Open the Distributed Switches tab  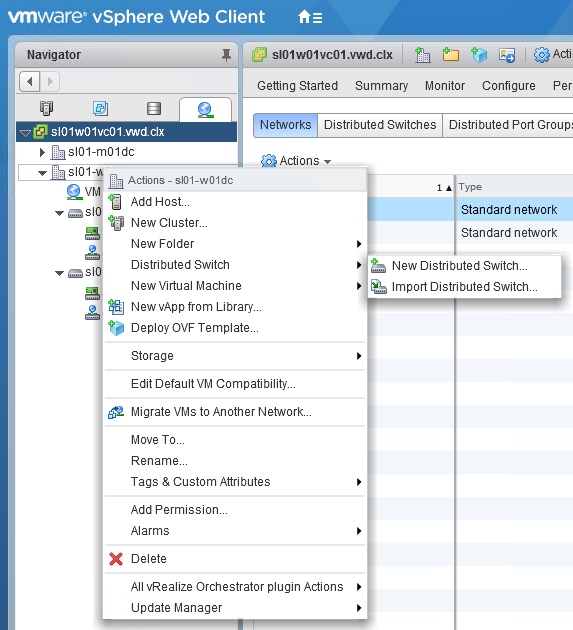click(380, 125)
